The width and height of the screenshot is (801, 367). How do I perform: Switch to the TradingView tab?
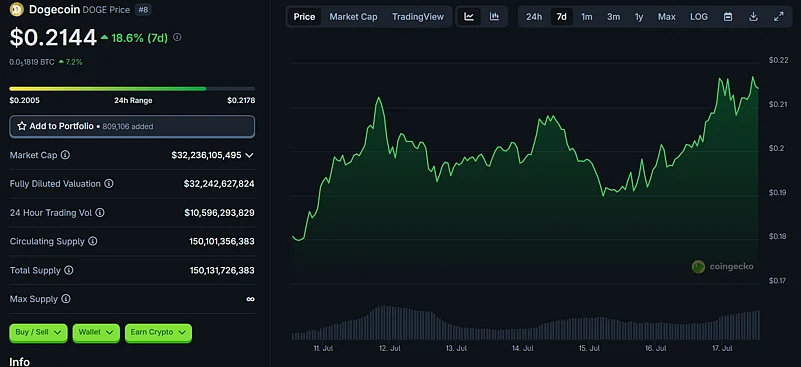click(418, 17)
